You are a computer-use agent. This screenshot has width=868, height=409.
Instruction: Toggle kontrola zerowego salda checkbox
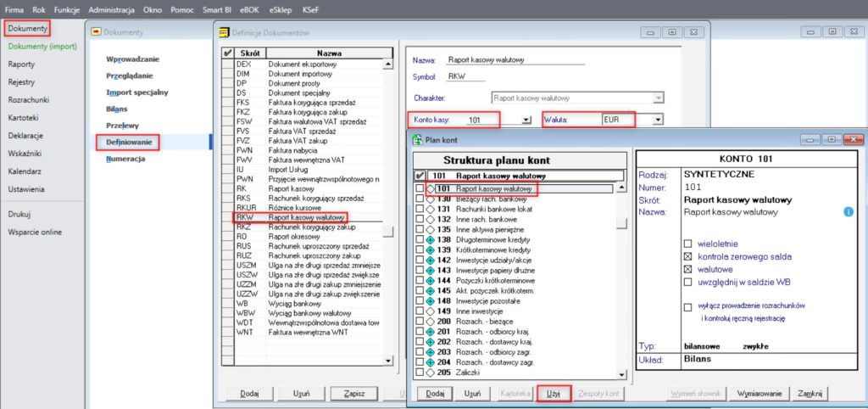coord(688,255)
